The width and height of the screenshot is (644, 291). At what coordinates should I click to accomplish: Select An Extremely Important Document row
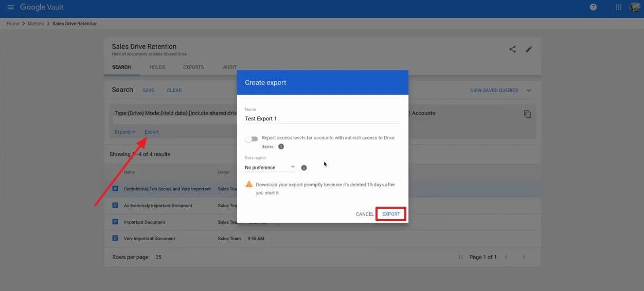tap(158, 206)
